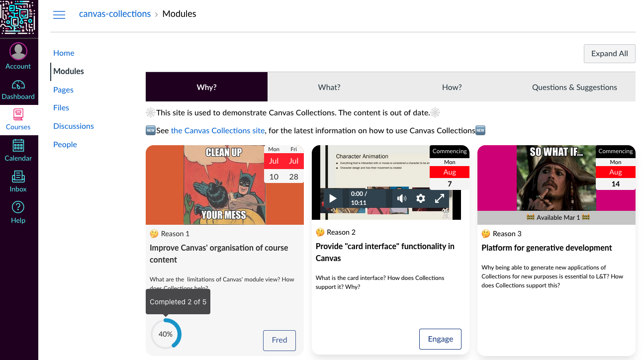Open the Account menu in global navigation

[18, 56]
